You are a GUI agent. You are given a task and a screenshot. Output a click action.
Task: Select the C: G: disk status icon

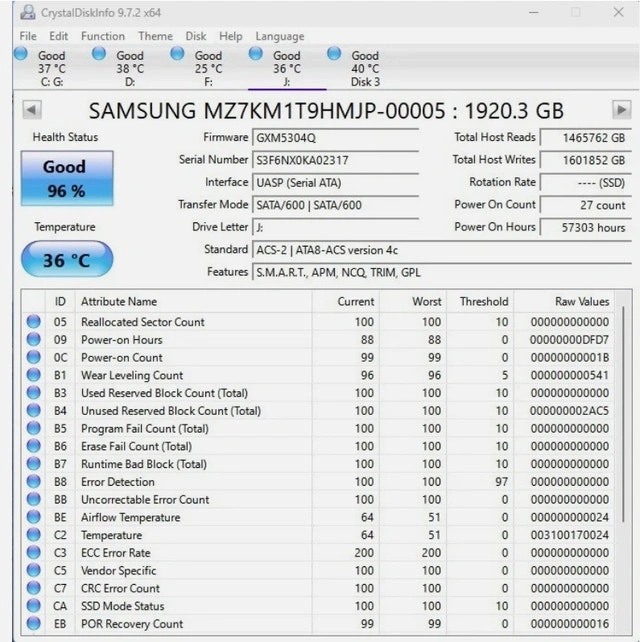click(21, 54)
